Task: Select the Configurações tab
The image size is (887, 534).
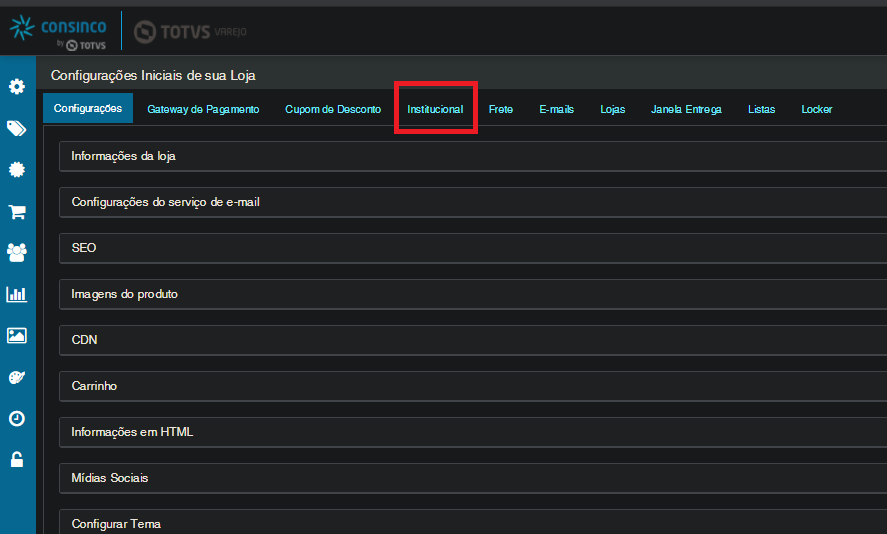Action: (88, 108)
